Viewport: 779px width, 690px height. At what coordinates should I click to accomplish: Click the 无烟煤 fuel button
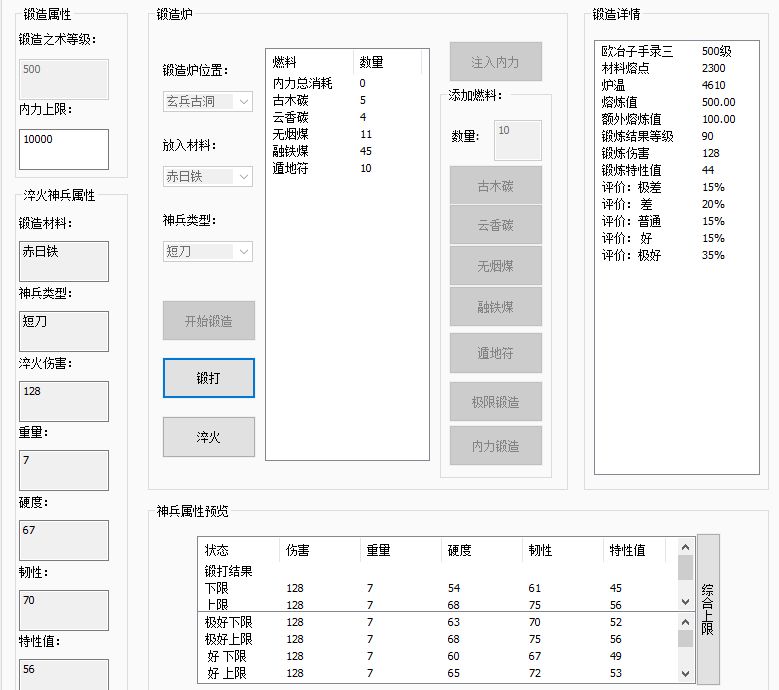click(x=496, y=266)
